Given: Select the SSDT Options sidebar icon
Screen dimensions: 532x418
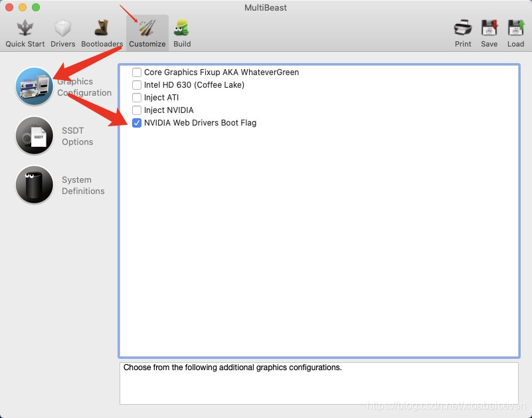Looking at the screenshot, I should click(x=35, y=136).
